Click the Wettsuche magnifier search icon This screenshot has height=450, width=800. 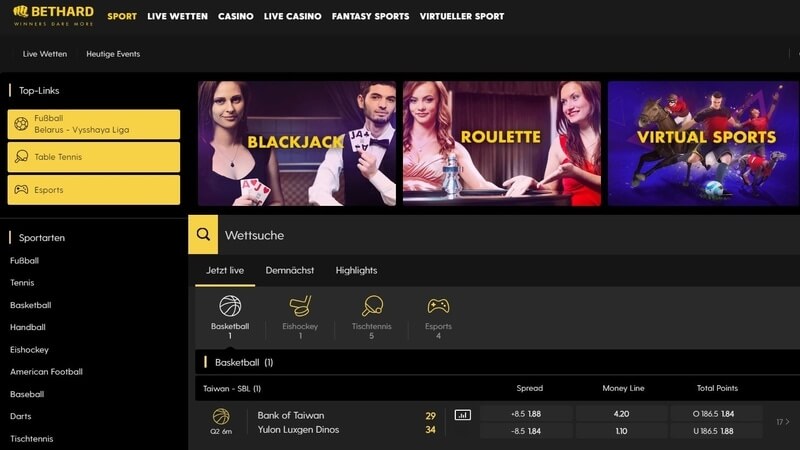point(203,235)
